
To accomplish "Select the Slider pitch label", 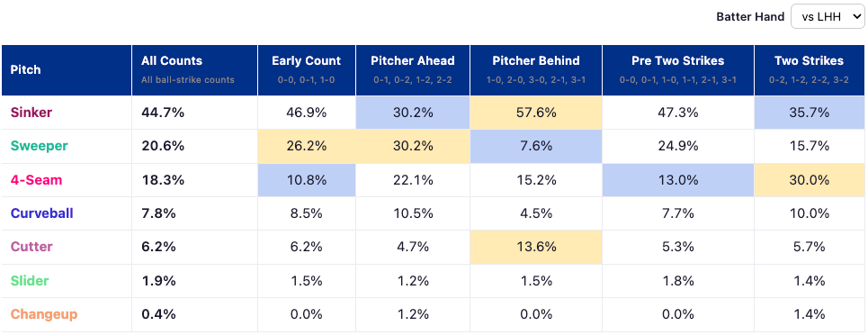I will click(30, 281).
